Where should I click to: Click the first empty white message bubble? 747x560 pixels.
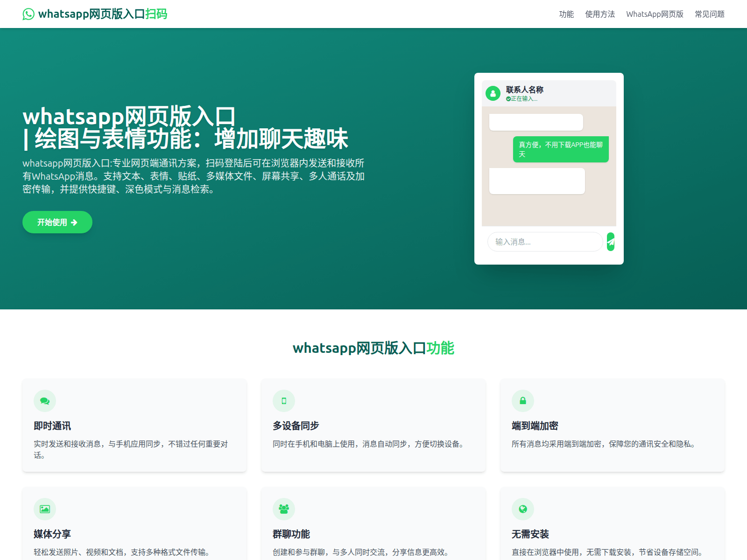tap(536, 122)
